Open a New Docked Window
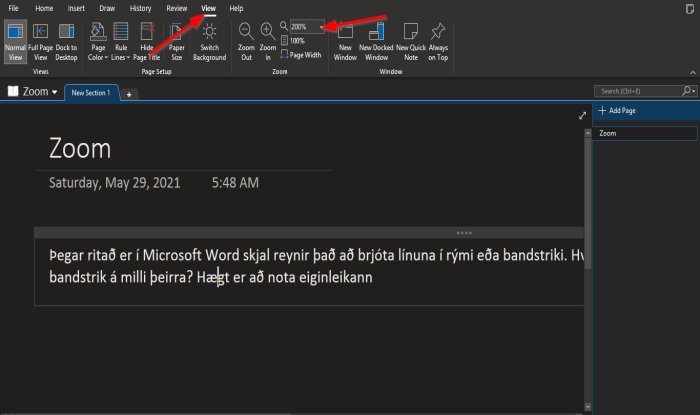Image resolution: width=700 pixels, height=415 pixels. pyautogui.click(x=377, y=40)
